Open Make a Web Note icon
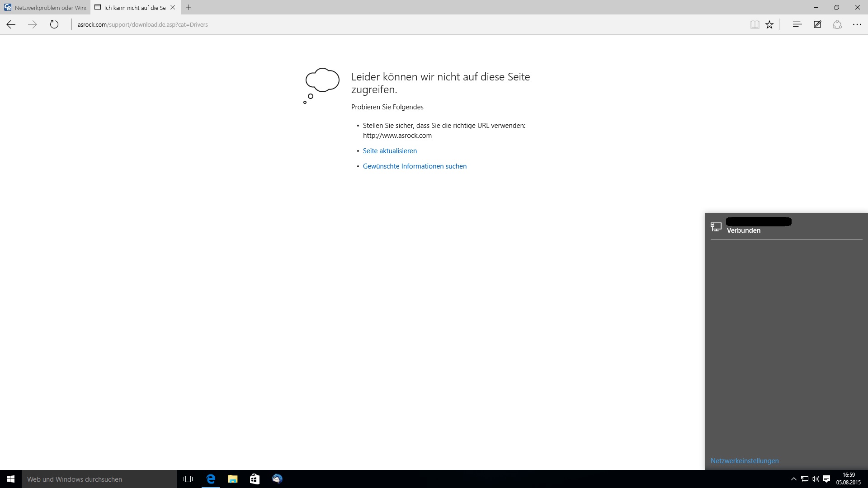 (817, 24)
